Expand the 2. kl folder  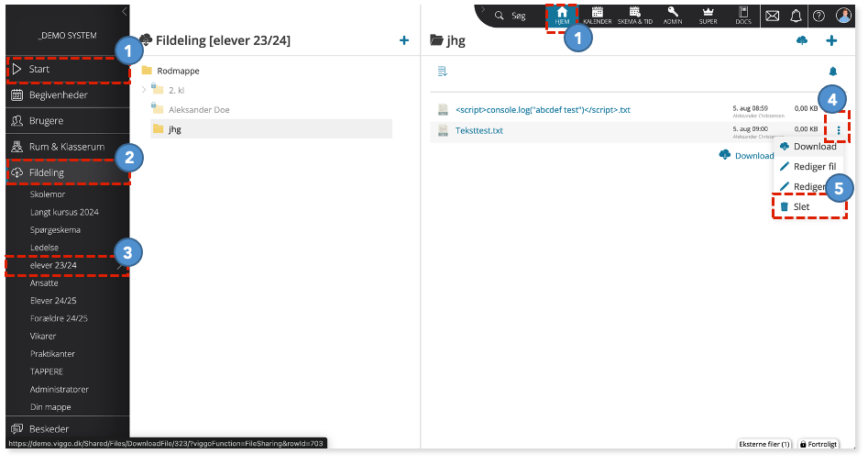pos(144,90)
